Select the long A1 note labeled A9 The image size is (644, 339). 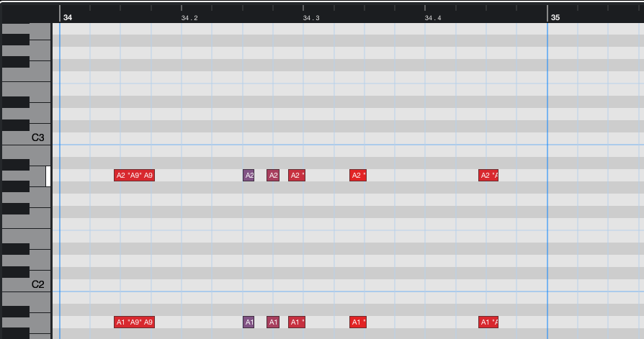click(x=134, y=322)
